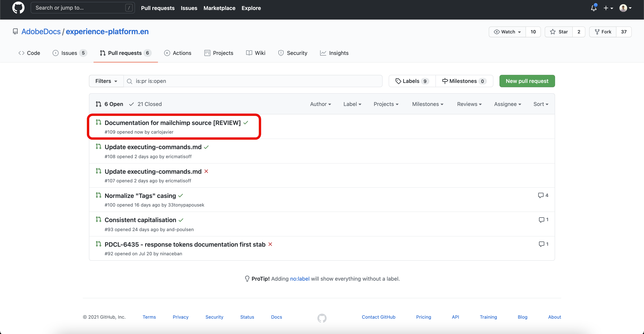Click the green check status on mailchimp PR

click(x=246, y=123)
